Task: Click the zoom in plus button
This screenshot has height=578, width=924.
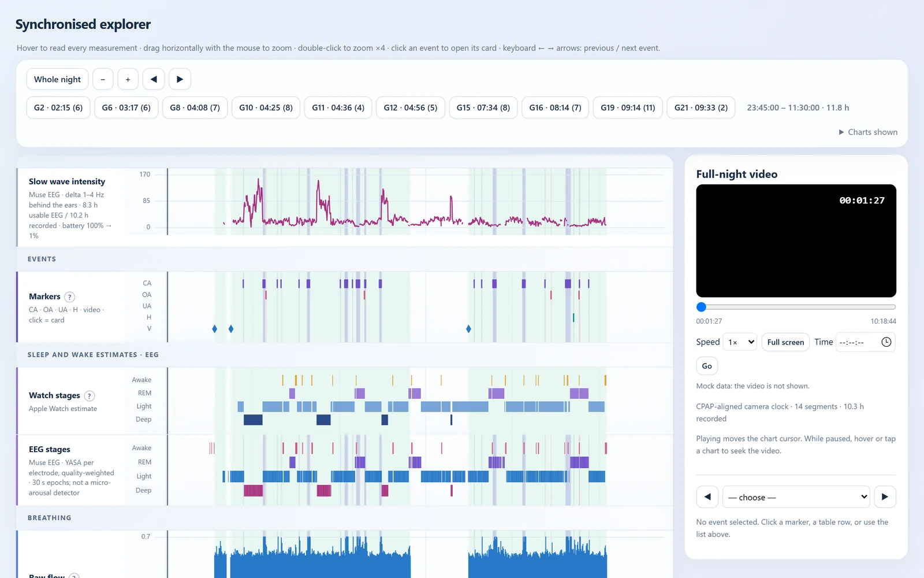Action: 128,79
